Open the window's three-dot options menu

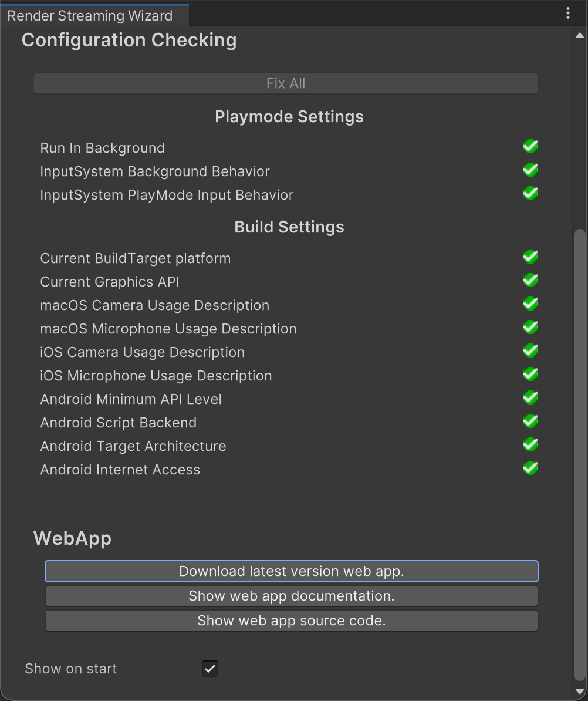[x=568, y=14]
